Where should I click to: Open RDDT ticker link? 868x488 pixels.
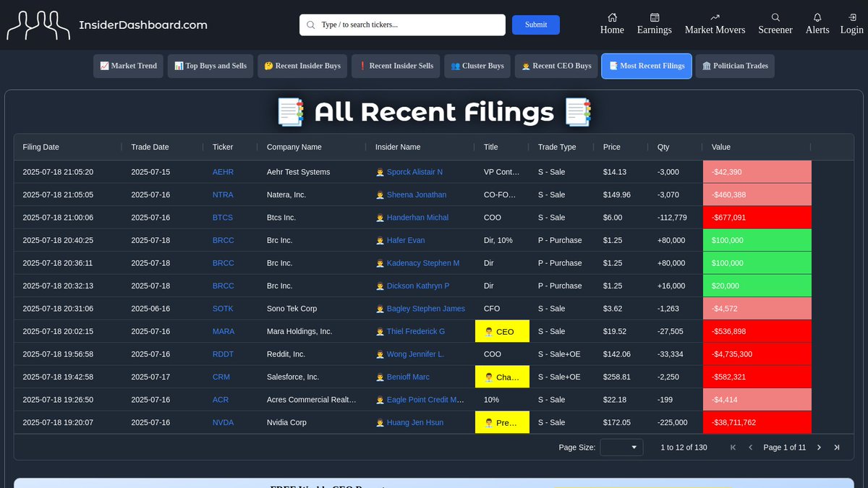(223, 354)
